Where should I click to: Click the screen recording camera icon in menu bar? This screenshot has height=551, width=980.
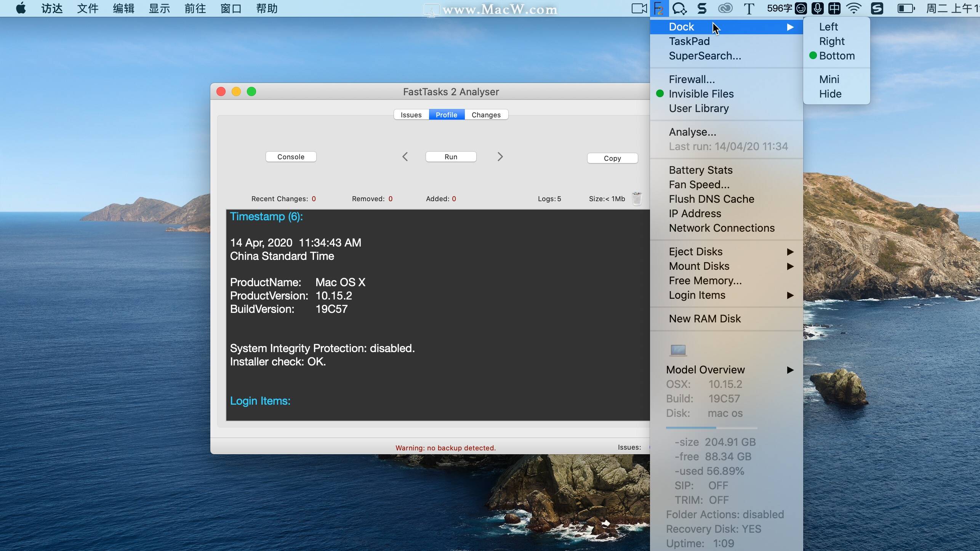pyautogui.click(x=639, y=8)
